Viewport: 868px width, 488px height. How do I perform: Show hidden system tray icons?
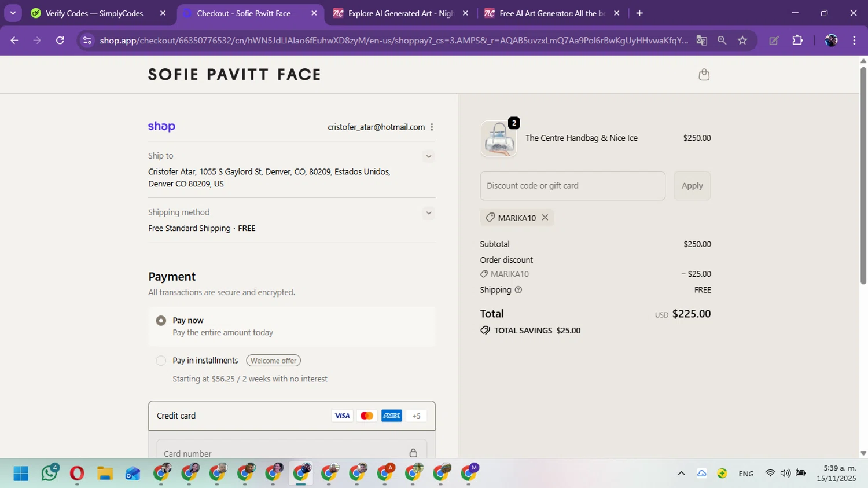681,474
